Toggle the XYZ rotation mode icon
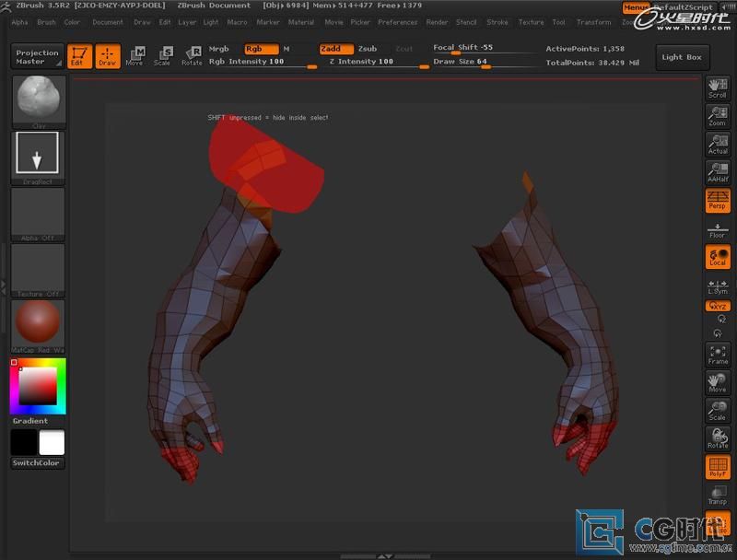Viewport: 737px width, 560px height. [718, 307]
